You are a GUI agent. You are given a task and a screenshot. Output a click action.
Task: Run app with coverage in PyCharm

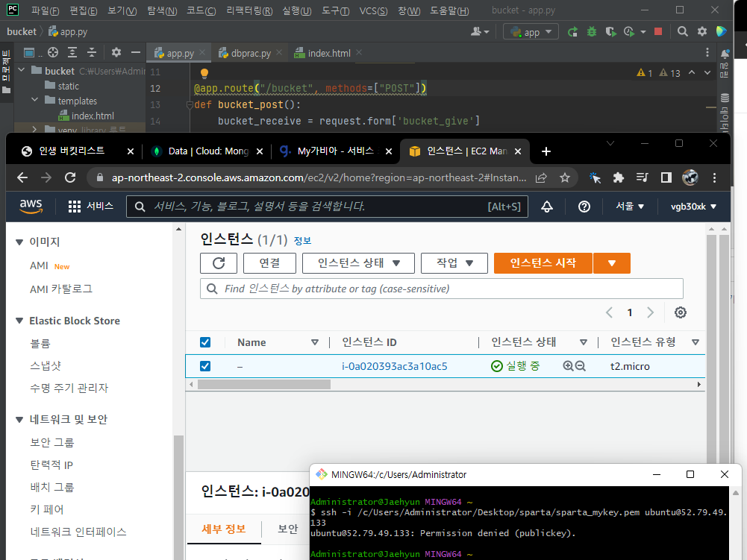[x=610, y=32]
